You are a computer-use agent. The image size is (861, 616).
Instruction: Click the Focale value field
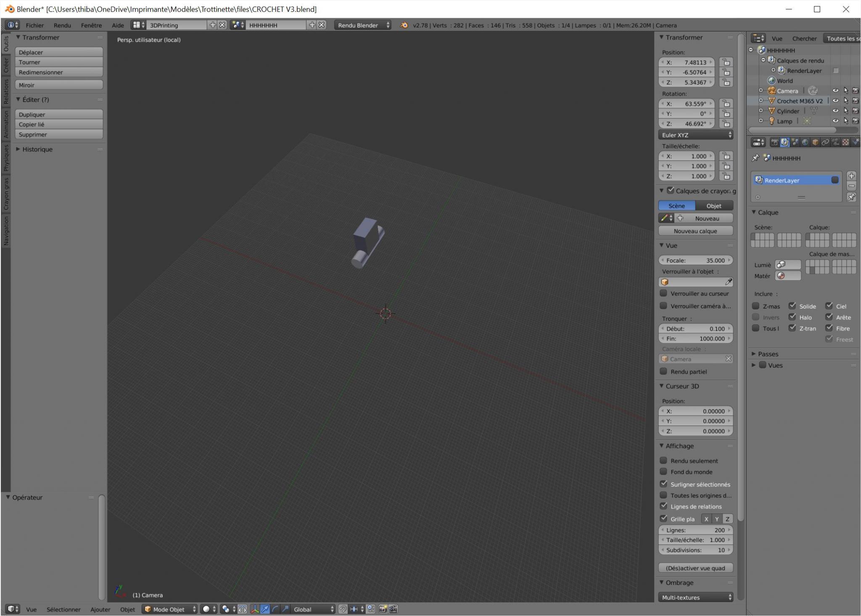[695, 260]
